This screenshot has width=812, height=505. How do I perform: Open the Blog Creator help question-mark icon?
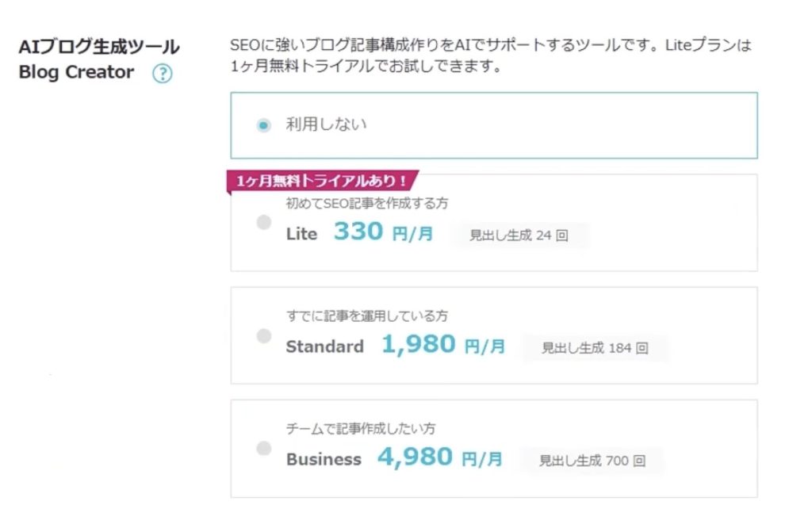pyautogui.click(x=163, y=75)
